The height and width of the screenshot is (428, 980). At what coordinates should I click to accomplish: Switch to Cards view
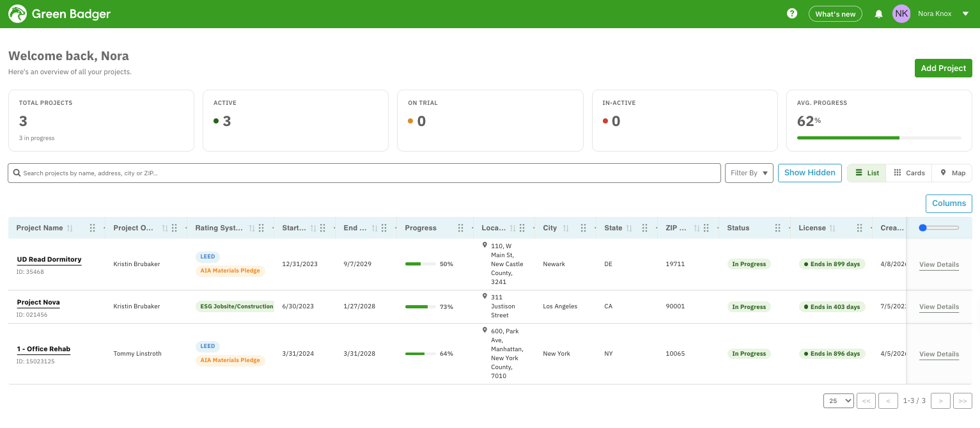click(x=909, y=173)
